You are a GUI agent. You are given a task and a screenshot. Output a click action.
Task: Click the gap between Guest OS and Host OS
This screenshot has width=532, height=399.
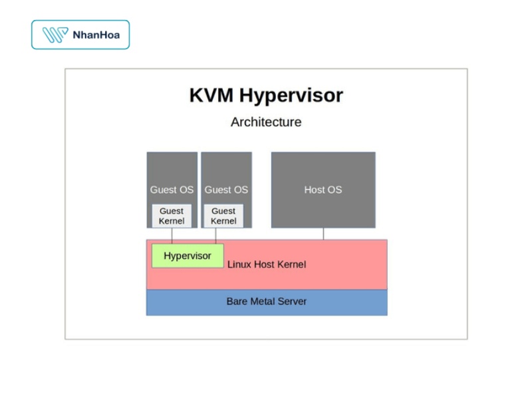tap(261, 190)
